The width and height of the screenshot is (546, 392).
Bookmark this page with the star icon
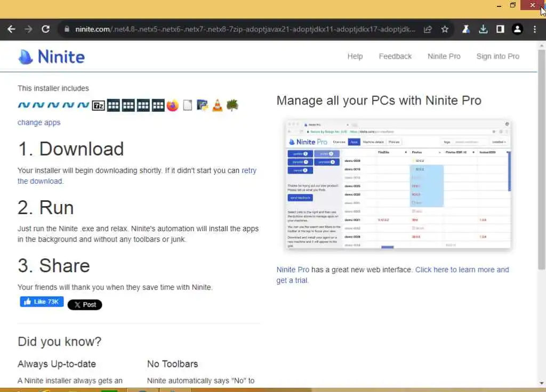pyautogui.click(x=445, y=29)
